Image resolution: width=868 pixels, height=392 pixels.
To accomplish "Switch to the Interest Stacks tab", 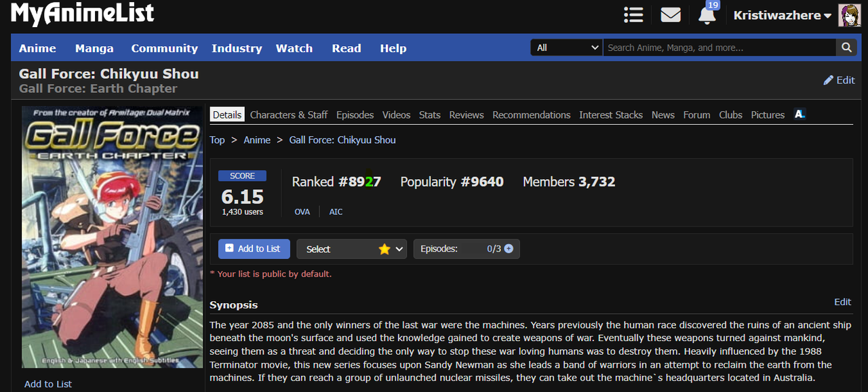I will 611,115.
